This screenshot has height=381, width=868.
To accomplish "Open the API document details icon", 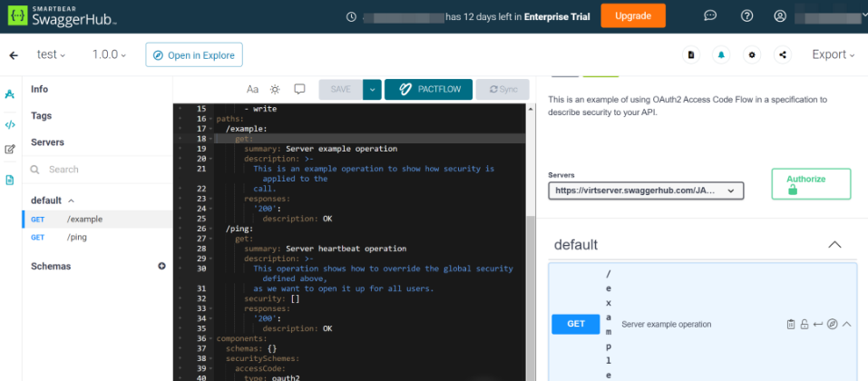I will click(691, 54).
